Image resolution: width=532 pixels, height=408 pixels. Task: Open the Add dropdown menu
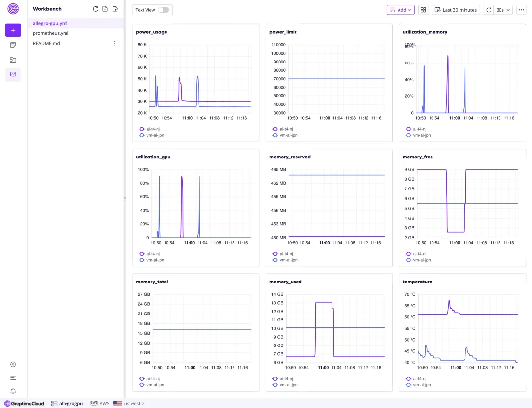point(400,10)
